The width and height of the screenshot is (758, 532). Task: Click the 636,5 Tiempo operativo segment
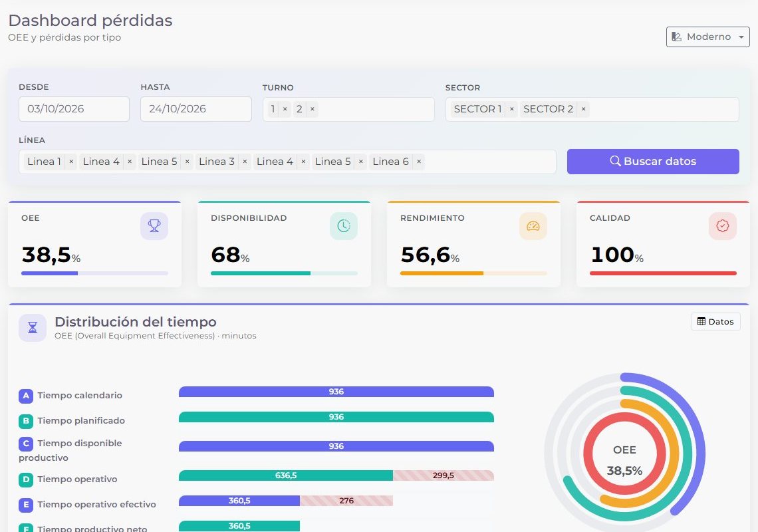click(286, 475)
